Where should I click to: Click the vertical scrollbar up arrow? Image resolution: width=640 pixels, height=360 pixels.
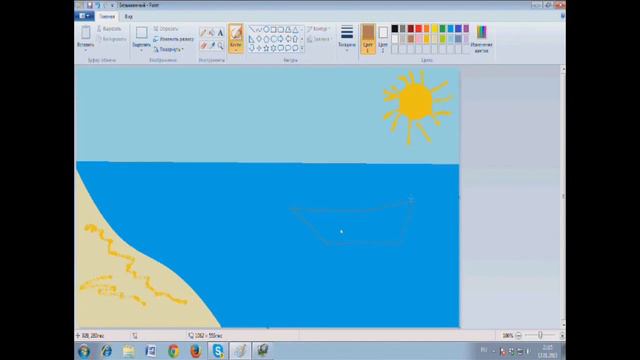563,69
